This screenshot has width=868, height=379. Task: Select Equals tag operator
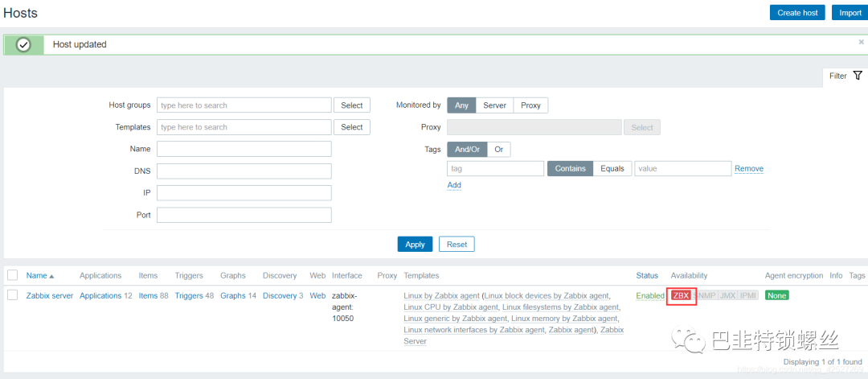[612, 168]
